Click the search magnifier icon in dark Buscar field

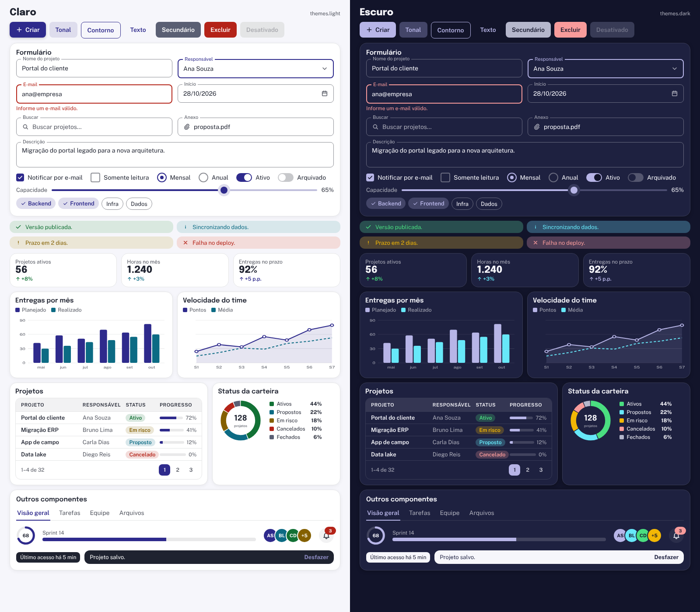pos(375,127)
